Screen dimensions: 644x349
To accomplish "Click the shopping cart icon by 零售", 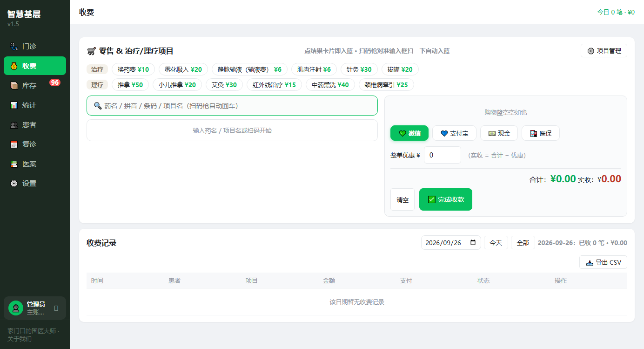I will coord(91,51).
